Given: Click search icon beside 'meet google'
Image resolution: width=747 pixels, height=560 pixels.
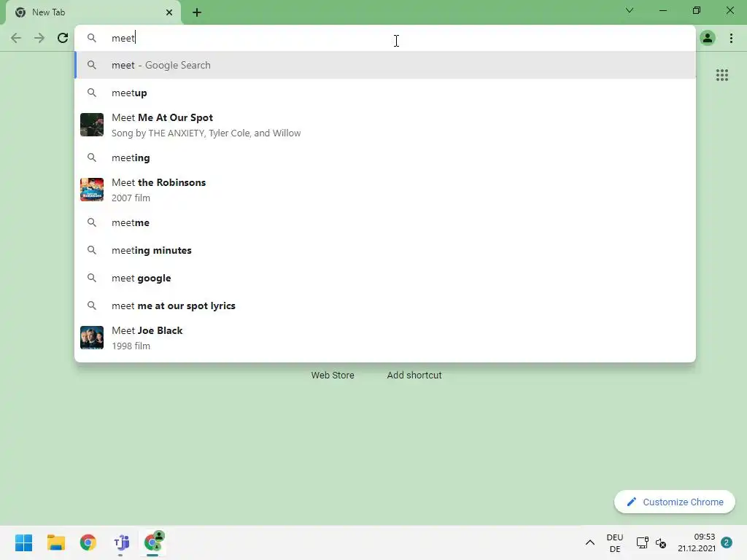Looking at the screenshot, I should 92,278.
